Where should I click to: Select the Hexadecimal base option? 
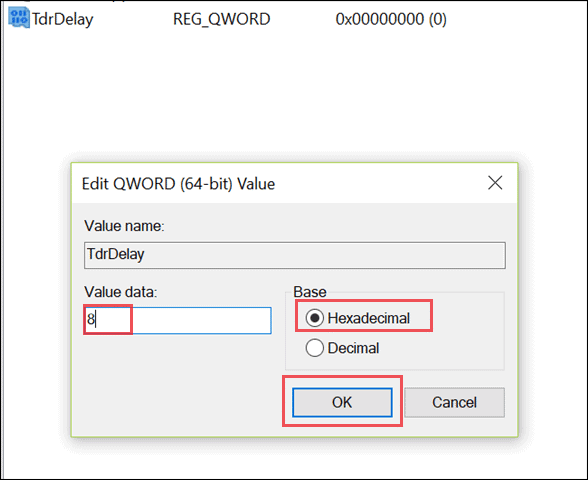(x=357, y=318)
